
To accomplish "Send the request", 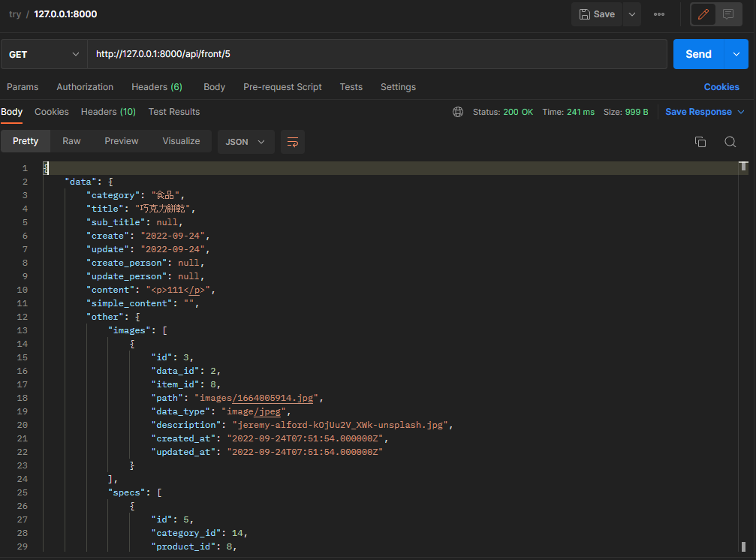I will point(698,54).
